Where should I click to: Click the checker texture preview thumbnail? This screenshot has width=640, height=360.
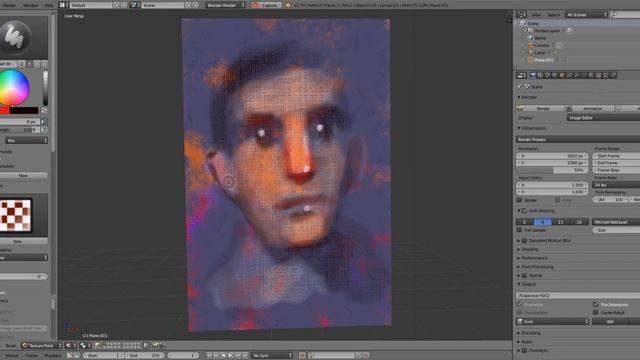pos(15,215)
